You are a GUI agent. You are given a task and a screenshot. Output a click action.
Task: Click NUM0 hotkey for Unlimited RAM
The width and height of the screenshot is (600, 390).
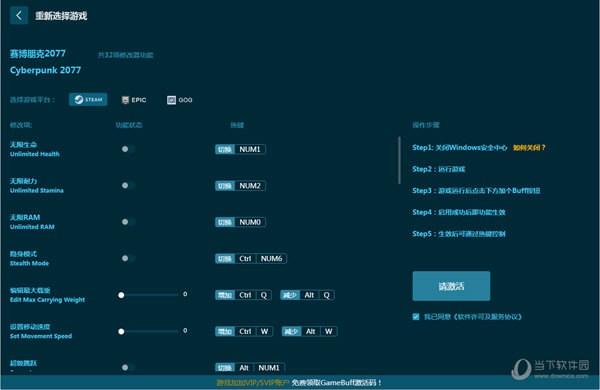click(250, 222)
